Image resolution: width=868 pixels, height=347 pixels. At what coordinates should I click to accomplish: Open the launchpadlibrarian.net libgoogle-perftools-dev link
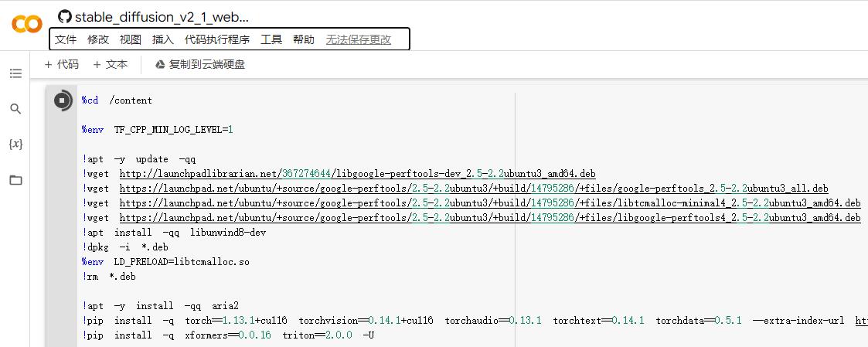coord(357,174)
